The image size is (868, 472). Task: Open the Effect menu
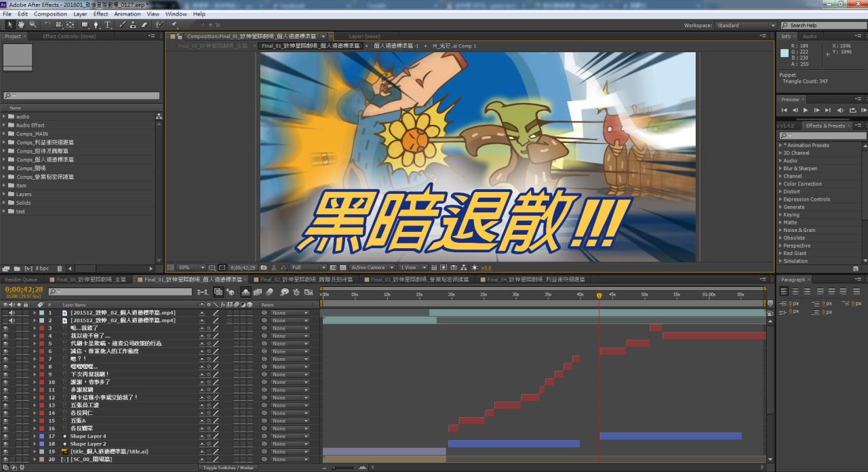pyautogui.click(x=101, y=14)
